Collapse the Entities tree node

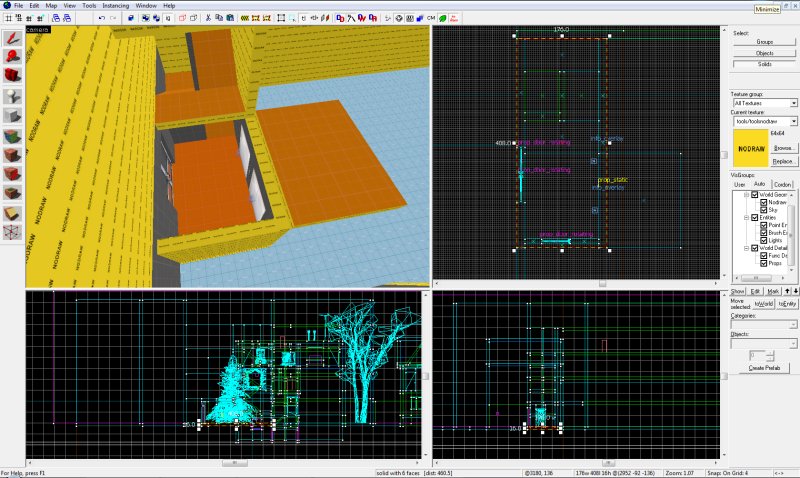pos(746,218)
